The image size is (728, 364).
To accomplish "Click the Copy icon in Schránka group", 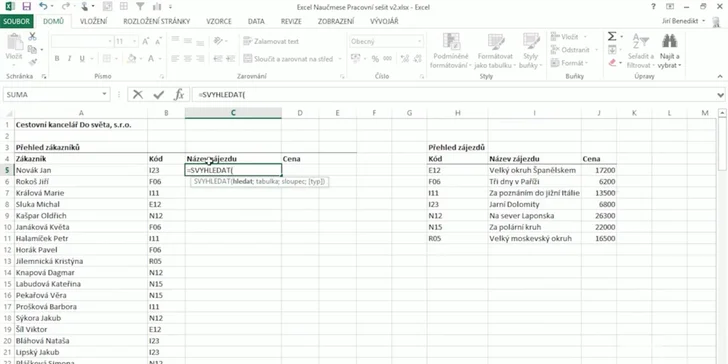I will pos(32,49).
